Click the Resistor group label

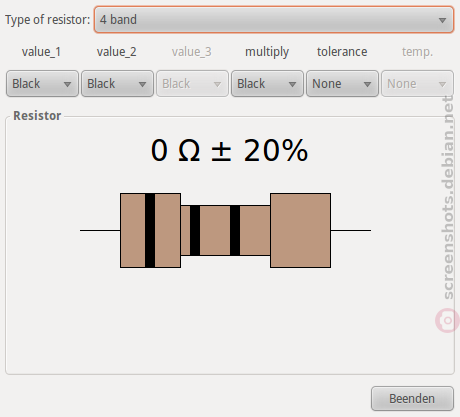[37, 116]
